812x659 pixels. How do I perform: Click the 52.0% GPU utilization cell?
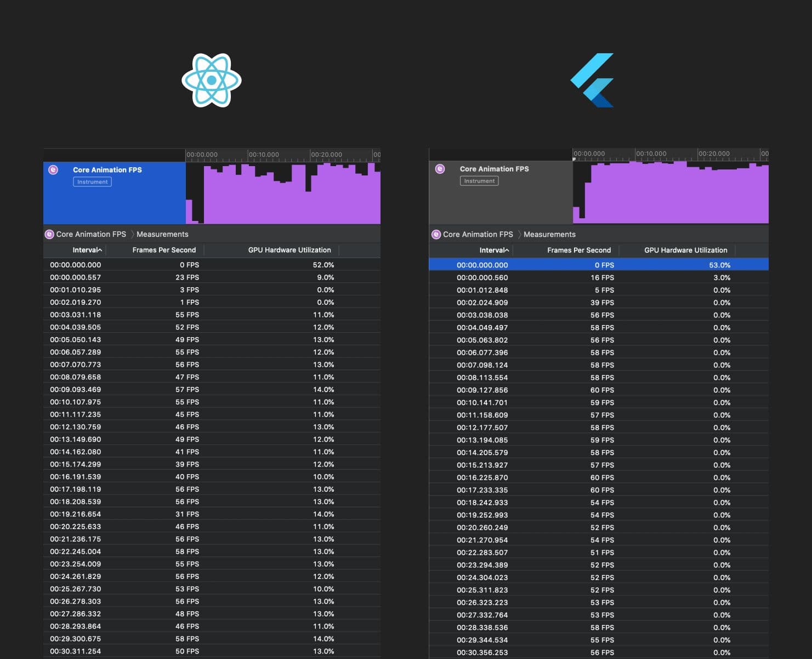point(323,265)
